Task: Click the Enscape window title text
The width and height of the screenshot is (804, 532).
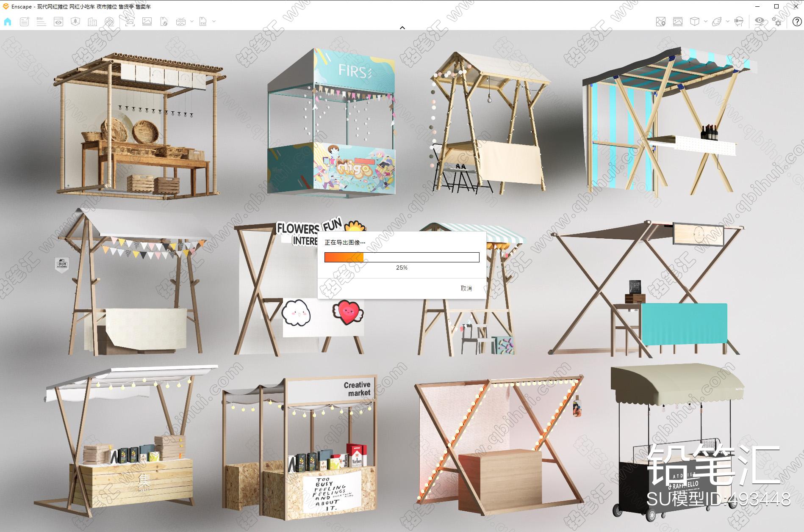Action: [x=81, y=6]
